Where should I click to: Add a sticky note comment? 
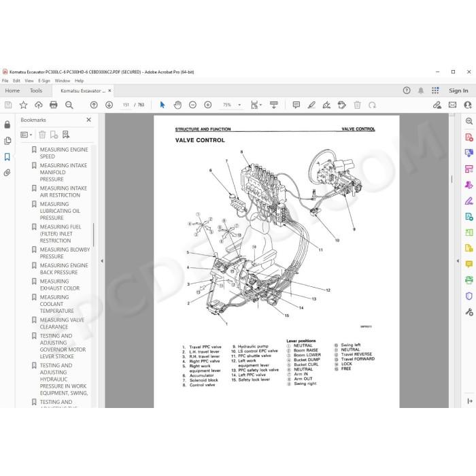(296, 105)
